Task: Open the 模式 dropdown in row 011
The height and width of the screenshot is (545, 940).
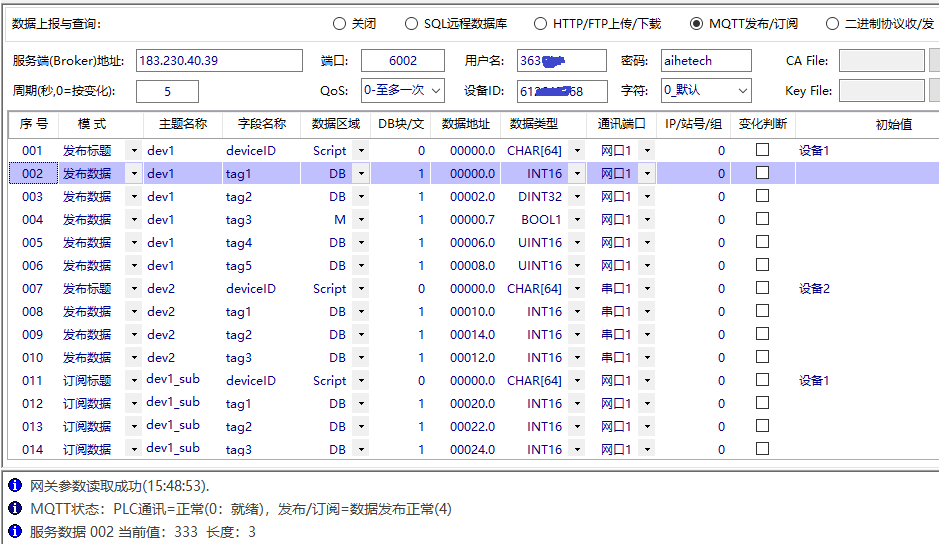Action: pos(134,381)
